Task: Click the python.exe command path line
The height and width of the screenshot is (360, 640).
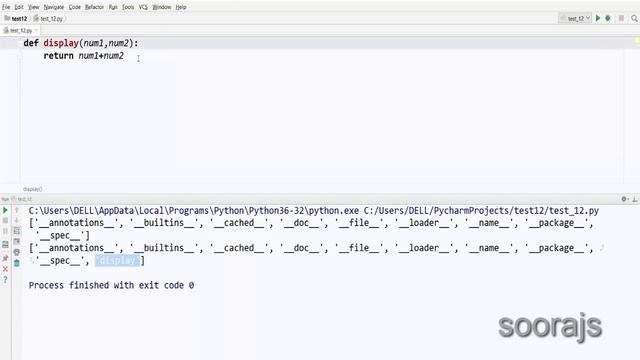Action: [313, 211]
